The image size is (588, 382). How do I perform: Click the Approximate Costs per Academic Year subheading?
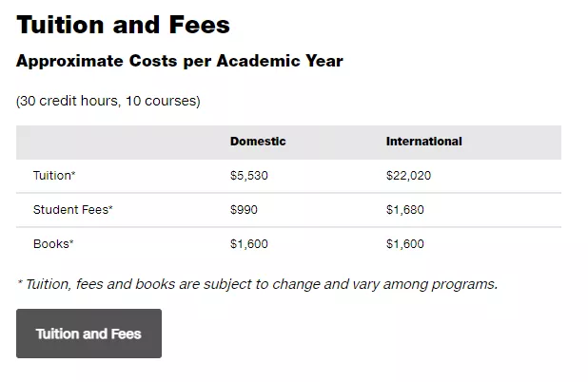point(179,61)
